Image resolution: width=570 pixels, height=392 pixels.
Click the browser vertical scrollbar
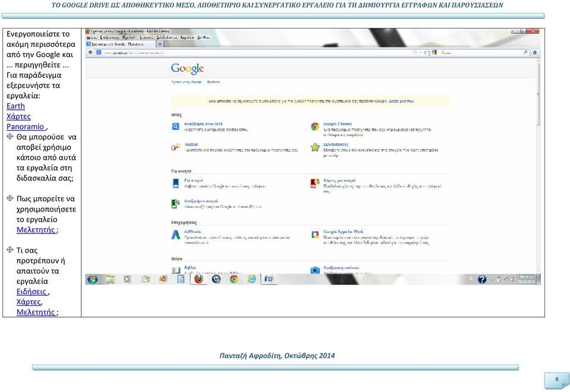click(538, 166)
